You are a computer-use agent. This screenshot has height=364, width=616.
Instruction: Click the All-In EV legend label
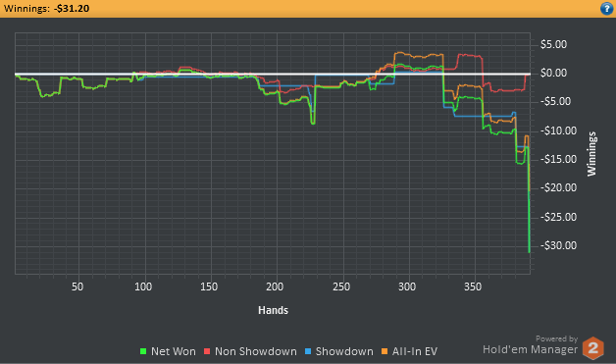tap(415, 351)
